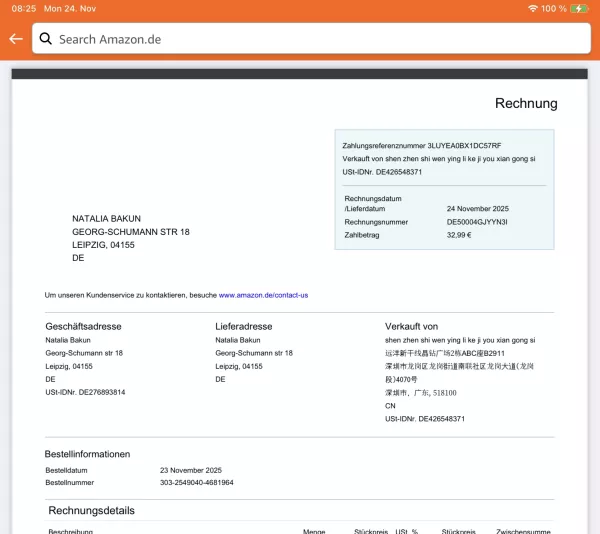Select seller postal line ending 518100
The image size is (600, 534).
(x=421, y=393)
